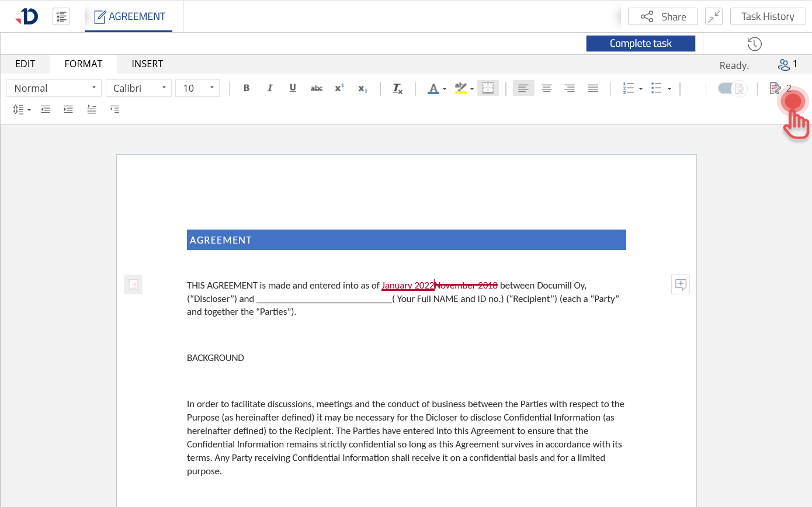This screenshot has height=507, width=812.
Task: Open the Share button
Action: (662, 16)
